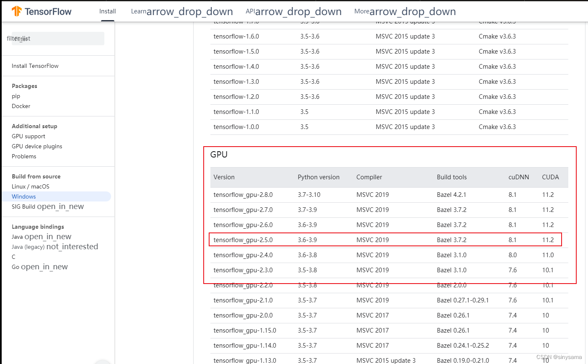Select the tensorflow-1.0.0 cell
The image size is (588, 364).
pyautogui.click(x=236, y=127)
